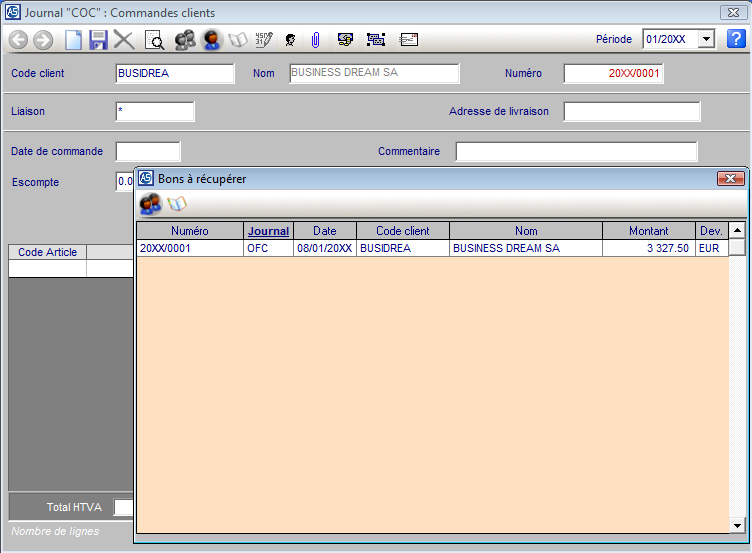
Task: Click the Commentaire text field
Action: [576, 152]
